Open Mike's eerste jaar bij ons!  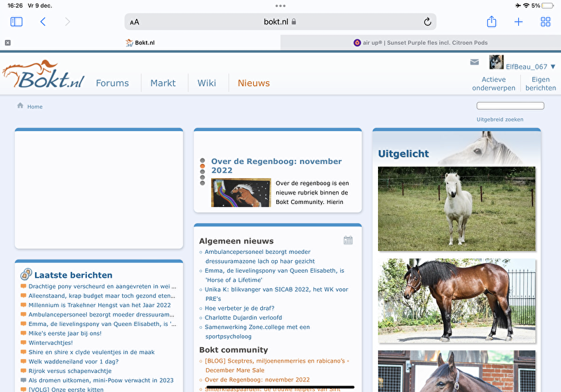[65, 333]
